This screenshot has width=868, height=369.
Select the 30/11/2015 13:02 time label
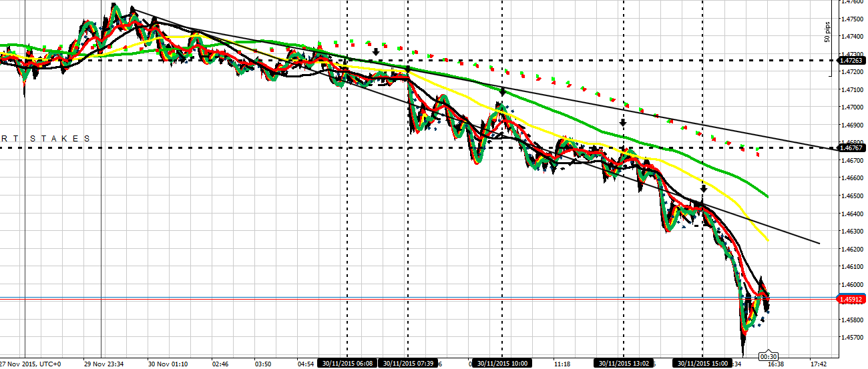(x=623, y=364)
